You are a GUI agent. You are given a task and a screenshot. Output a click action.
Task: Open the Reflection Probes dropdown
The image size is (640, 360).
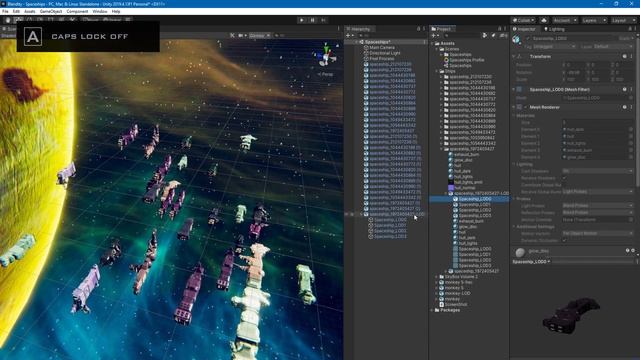(598, 213)
